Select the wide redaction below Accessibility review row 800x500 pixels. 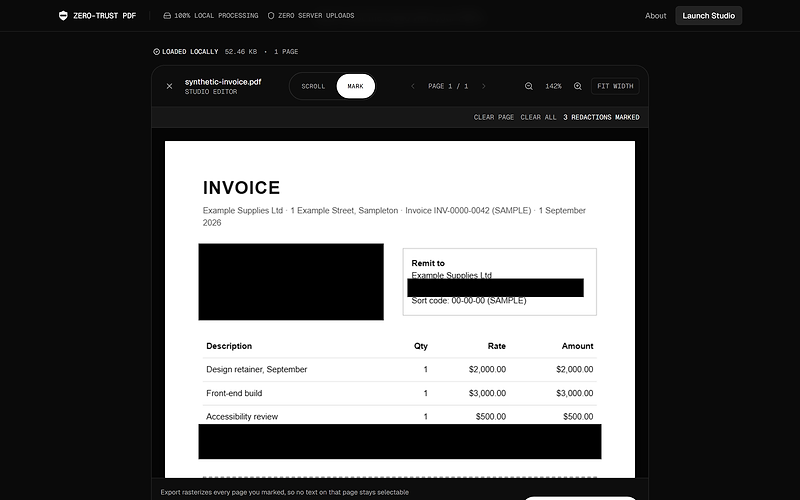400,441
